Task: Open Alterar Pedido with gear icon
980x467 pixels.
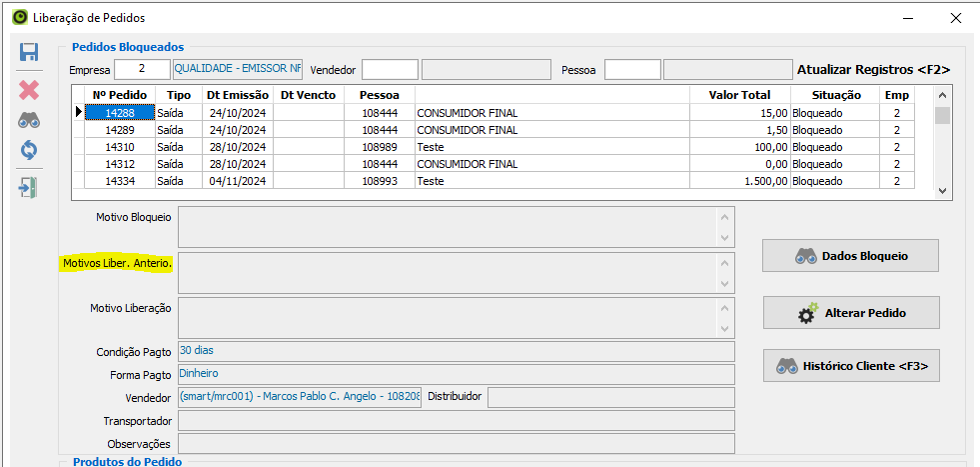Action: (x=850, y=313)
